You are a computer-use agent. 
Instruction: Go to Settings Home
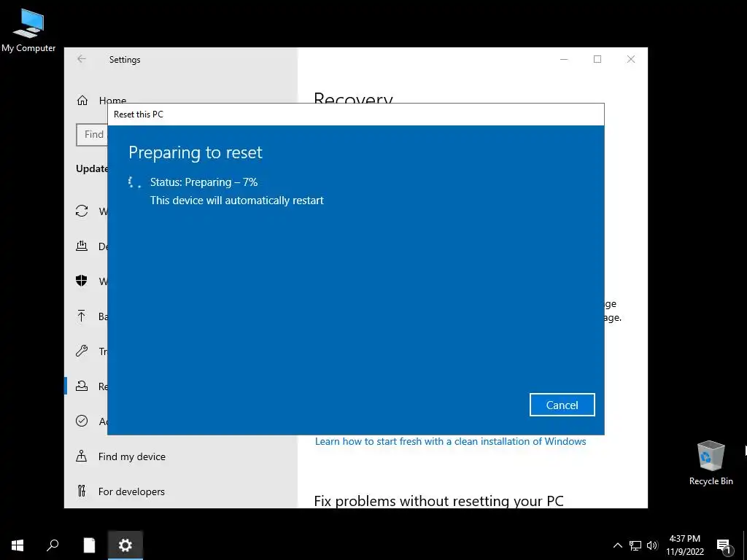[101, 101]
